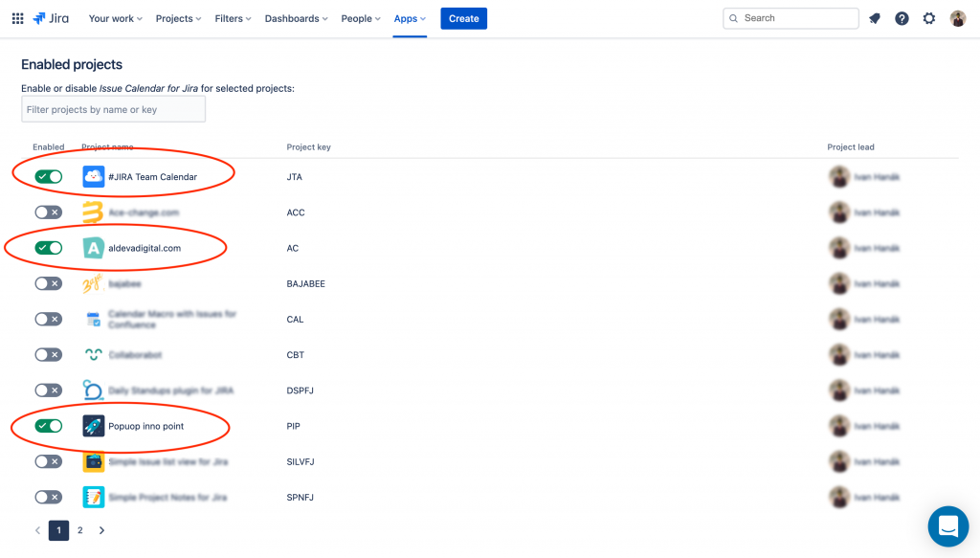Go to pagination page 2
980x558 pixels.
tap(80, 530)
